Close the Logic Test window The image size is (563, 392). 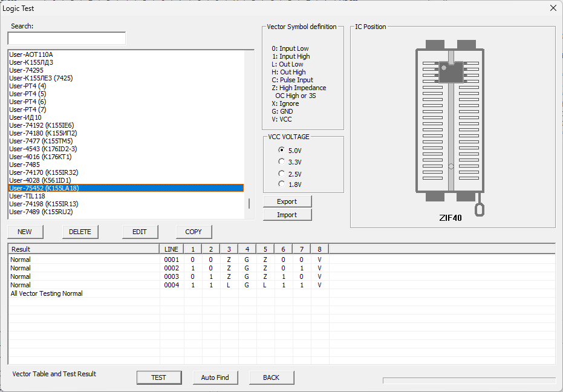point(553,8)
